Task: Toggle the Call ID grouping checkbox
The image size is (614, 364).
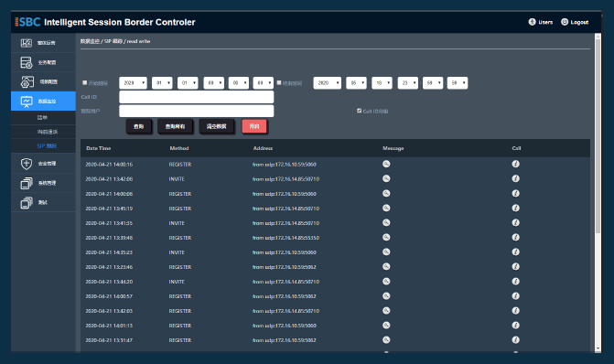Action: click(359, 111)
